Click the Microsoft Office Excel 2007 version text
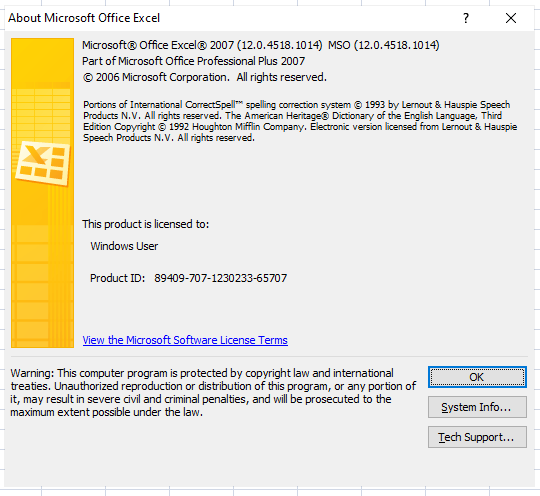 (x=202, y=45)
